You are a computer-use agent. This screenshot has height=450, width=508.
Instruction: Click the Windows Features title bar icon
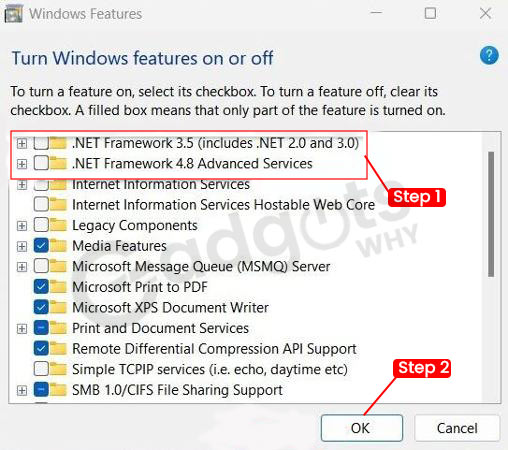[14, 14]
